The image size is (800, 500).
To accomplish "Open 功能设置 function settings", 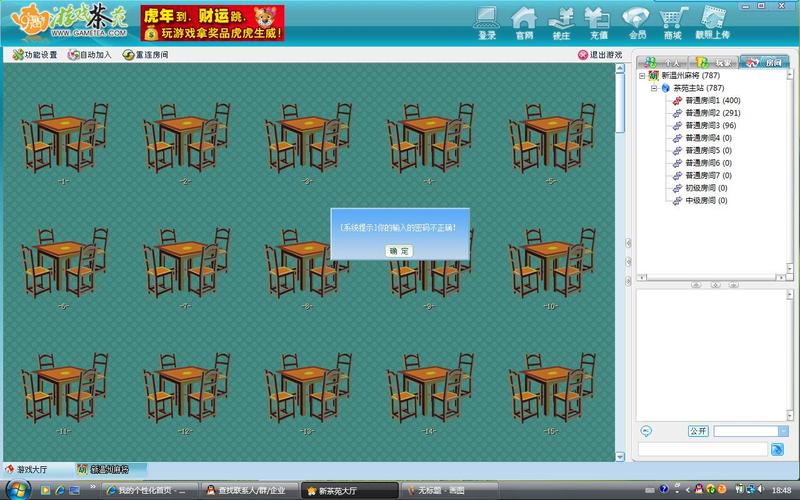I will click(36, 55).
